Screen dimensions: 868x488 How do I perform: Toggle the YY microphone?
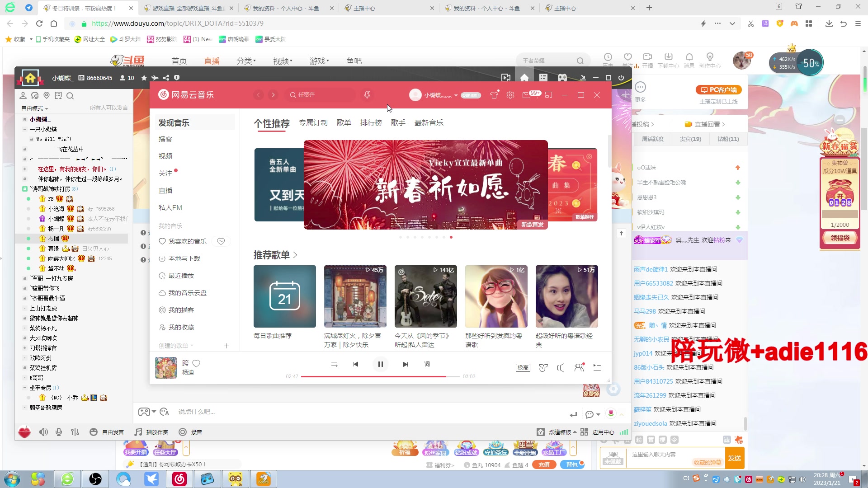tap(59, 432)
